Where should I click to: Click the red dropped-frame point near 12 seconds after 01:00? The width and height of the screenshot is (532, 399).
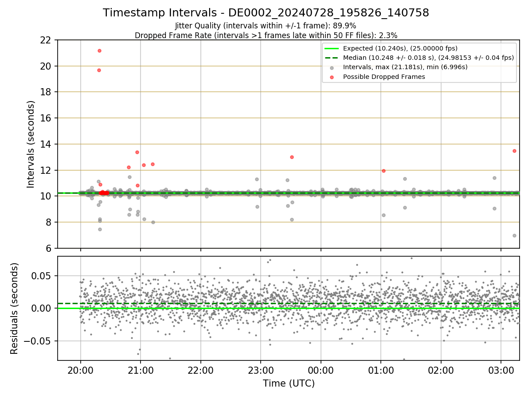[383, 171]
